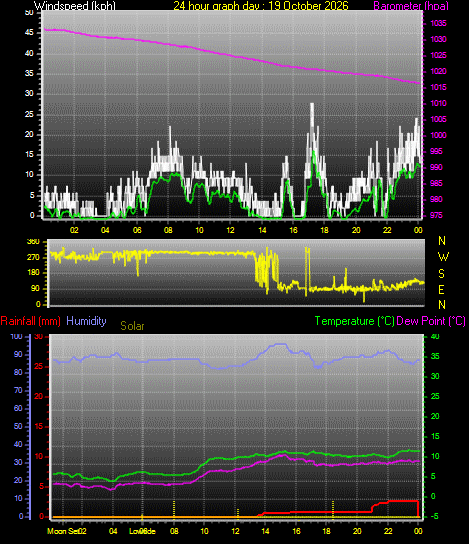Viewport: 469px width, 544px height.
Task: Select barometer axis value 980
Action: click(x=436, y=199)
